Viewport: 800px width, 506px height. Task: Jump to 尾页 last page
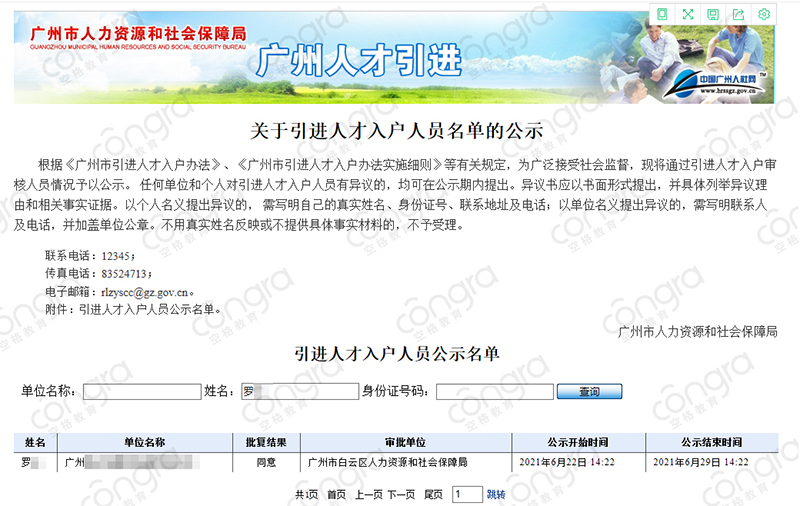[x=434, y=494]
